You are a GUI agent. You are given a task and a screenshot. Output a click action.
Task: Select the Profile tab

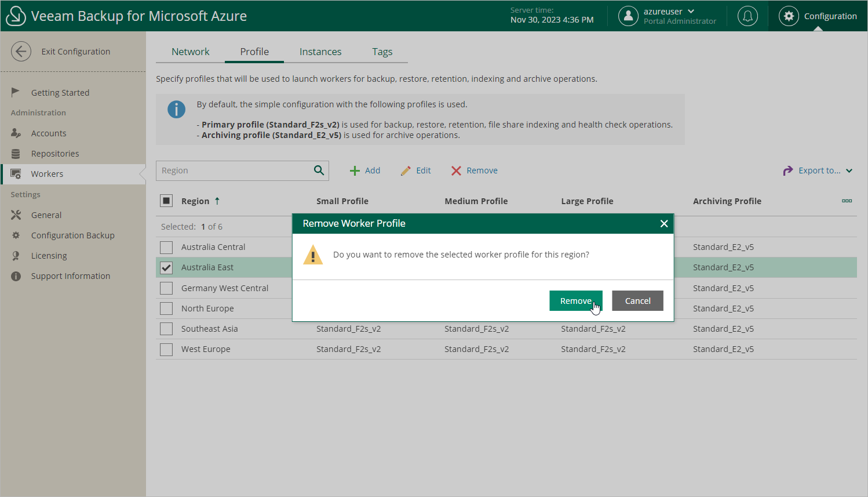[254, 52]
